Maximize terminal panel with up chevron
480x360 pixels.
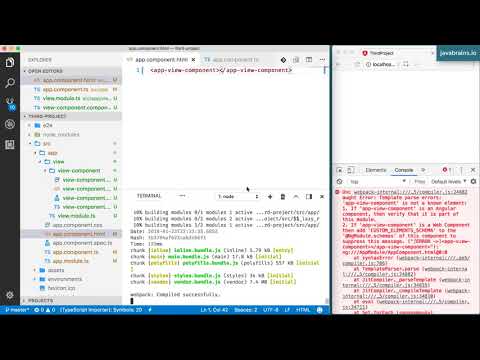296,197
